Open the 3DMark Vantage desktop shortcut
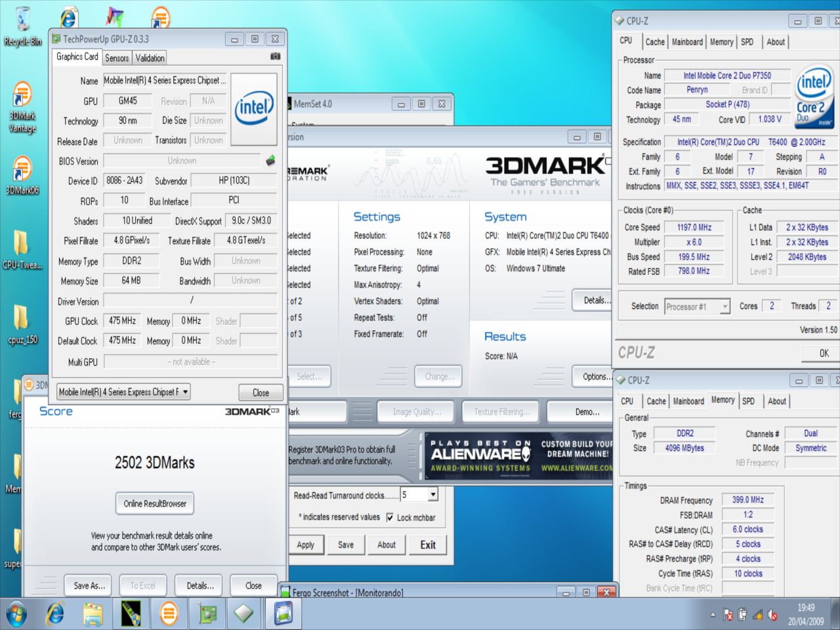840x630 pixels. 22,107
